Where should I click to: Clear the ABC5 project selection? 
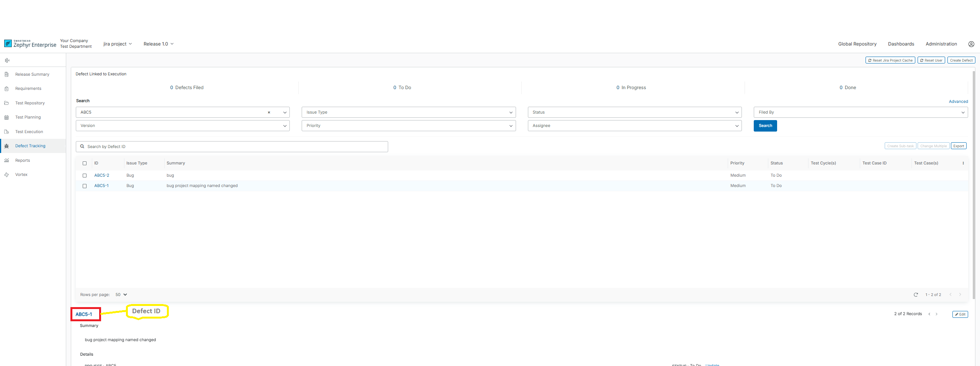[269, 112]
